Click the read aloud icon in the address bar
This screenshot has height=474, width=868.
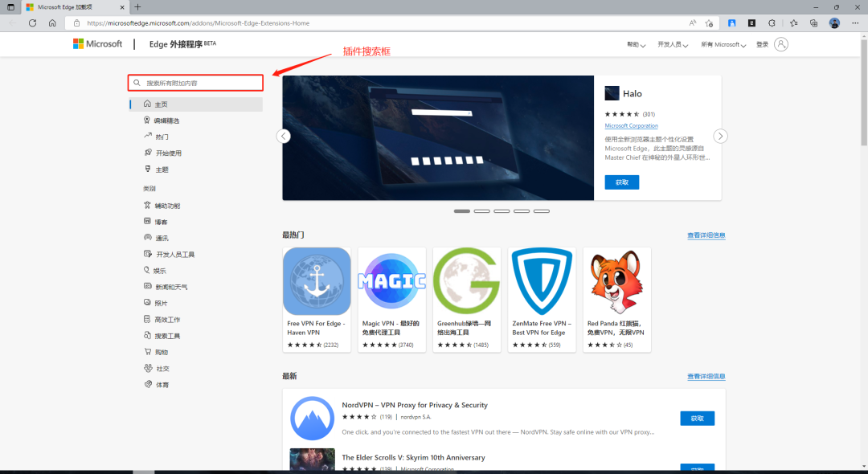tap(693, 23)
